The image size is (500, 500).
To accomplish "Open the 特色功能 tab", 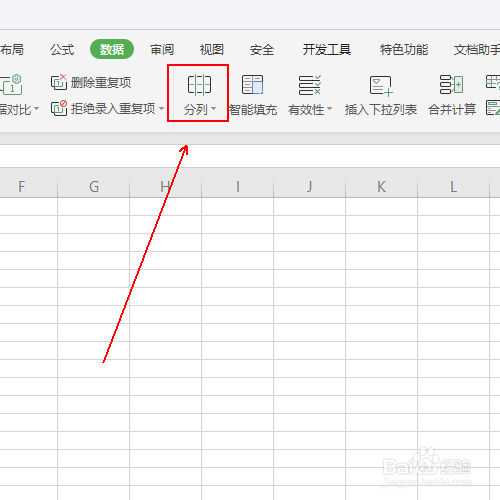I will pos(404,50).
